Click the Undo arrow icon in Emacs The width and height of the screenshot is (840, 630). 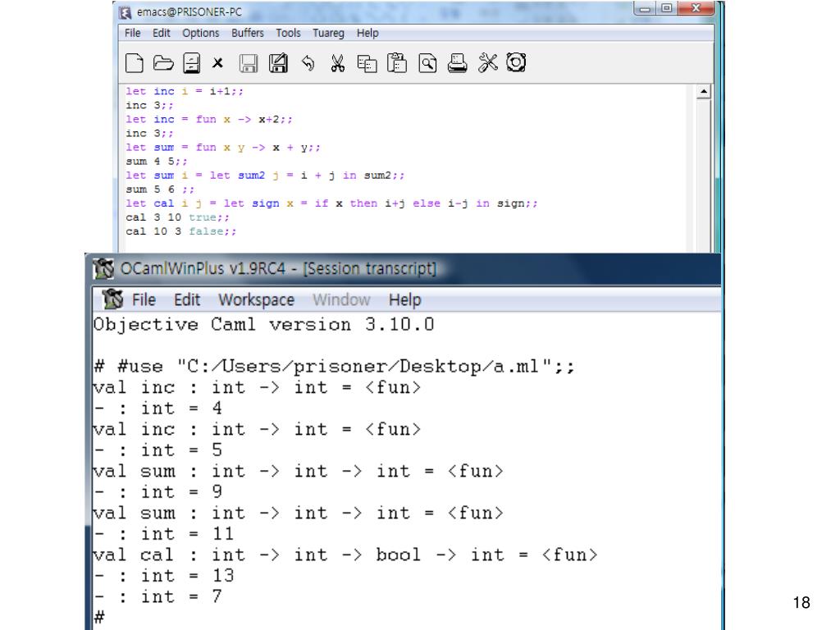coord(308,63)
